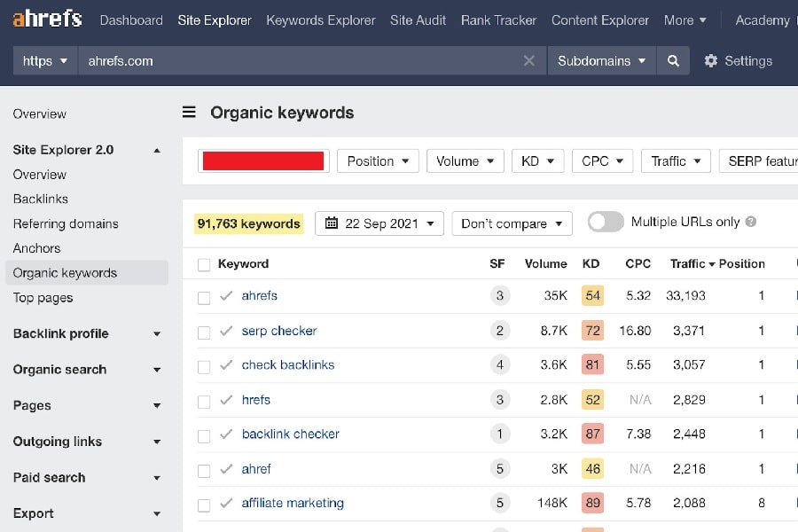Tick the checkbox for backlink checker row
Viewport: 798px width, 532px height.
point(204,436)
